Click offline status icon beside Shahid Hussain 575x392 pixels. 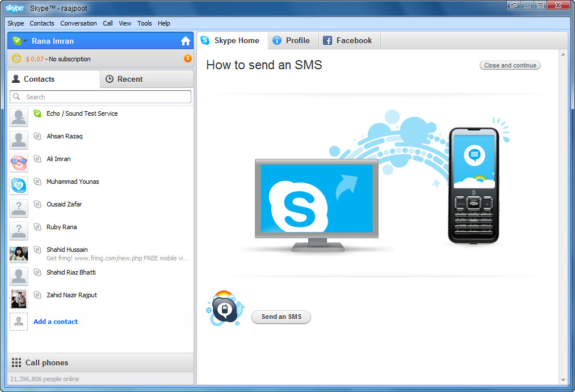coord(37,250)
